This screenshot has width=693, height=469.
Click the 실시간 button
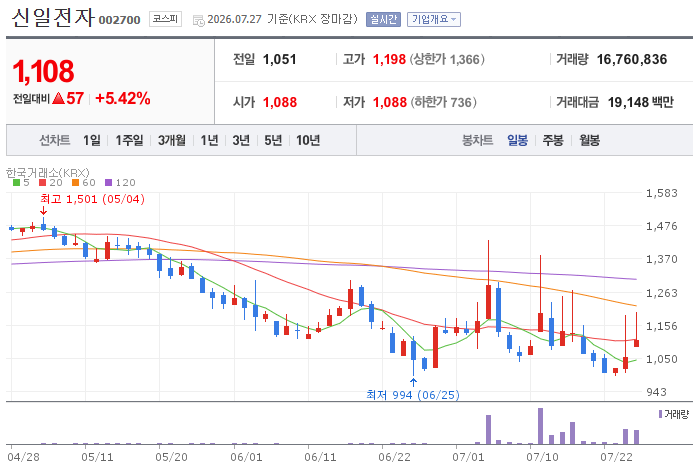pos(383,19)
